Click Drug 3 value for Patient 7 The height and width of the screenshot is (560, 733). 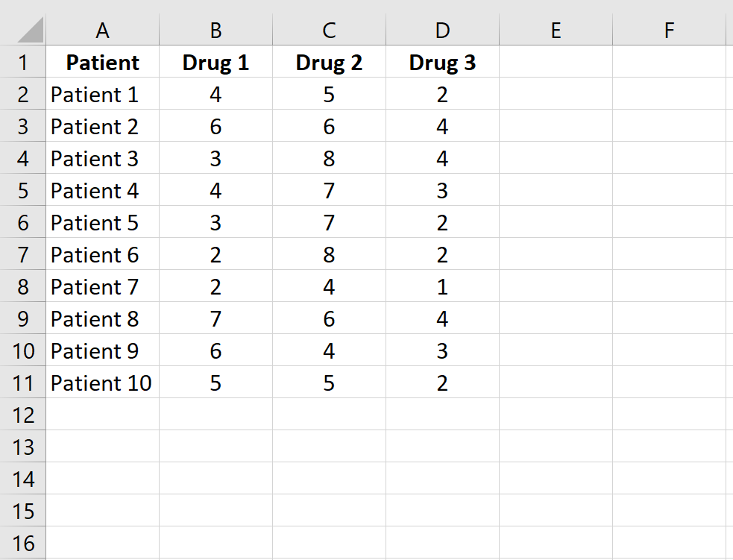(442, 287)
